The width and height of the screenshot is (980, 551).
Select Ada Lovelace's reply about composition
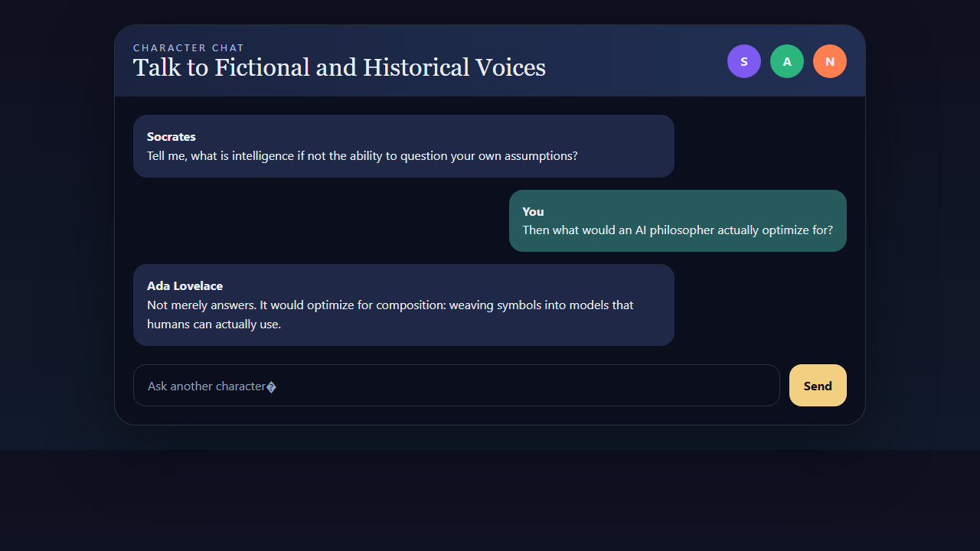(403, 305)
